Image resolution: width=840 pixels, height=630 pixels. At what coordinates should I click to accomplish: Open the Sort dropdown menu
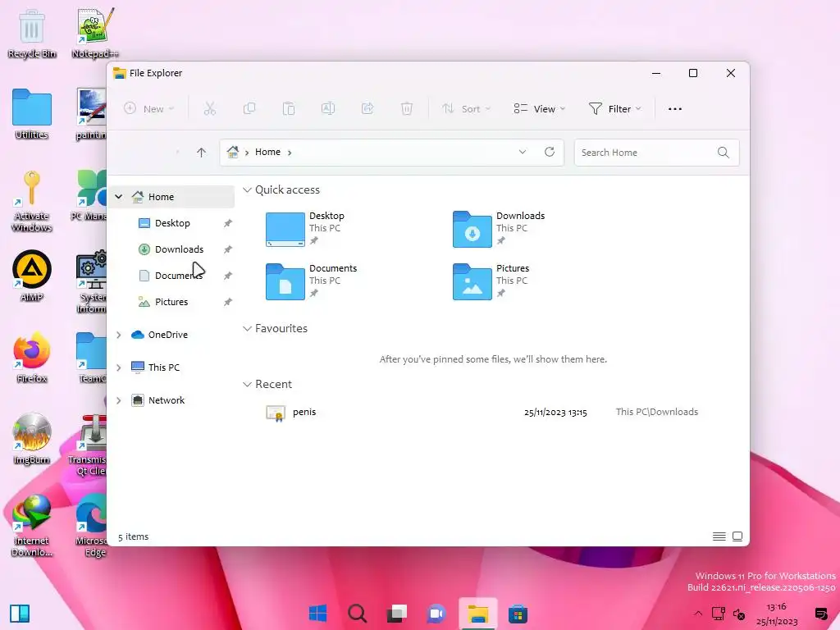[466, 109]
